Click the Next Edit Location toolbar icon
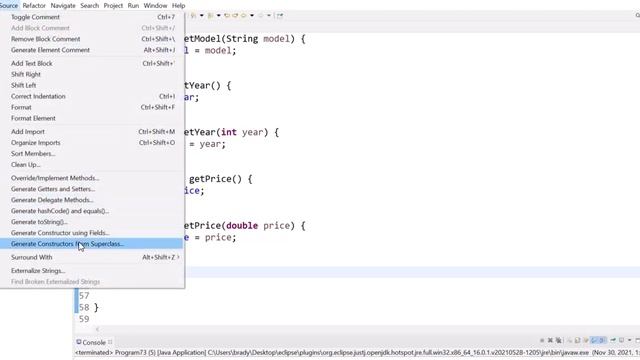Image resolution: width=640 pixels, height=360 pixels. (x=235, y=16)
